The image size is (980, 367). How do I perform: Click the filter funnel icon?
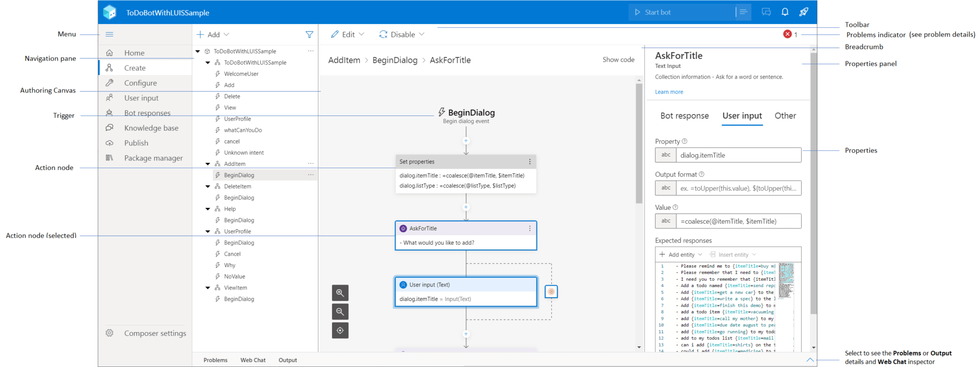tap(310, 34)
